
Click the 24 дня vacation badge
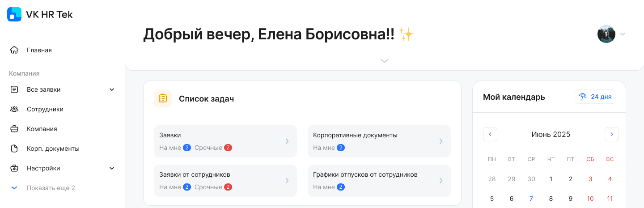pyautogui.click(x=595, y=97)
